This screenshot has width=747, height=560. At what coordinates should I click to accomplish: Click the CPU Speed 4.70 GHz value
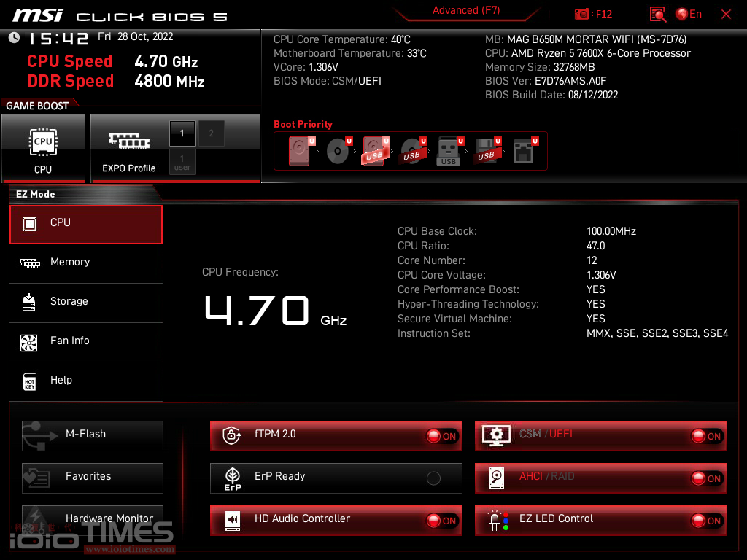[166, 61]
